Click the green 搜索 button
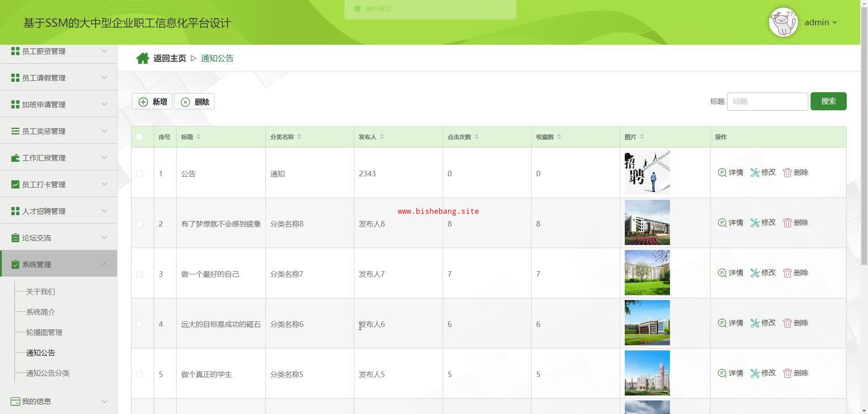The width and height of the screenshot is (868, 414). tap(828, 101)
